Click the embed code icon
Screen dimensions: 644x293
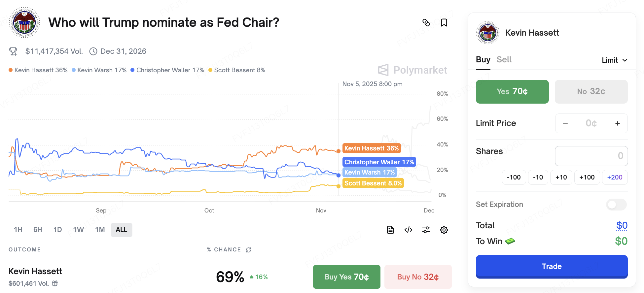click(408, 230)
